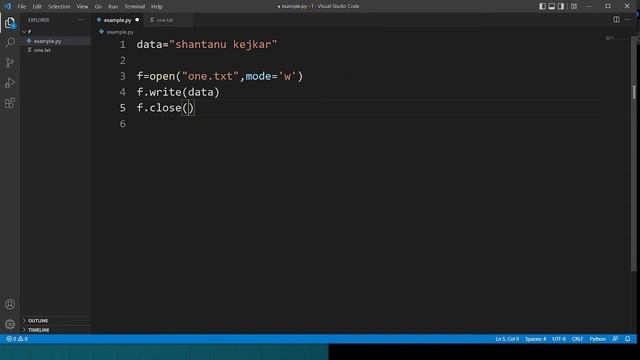Expand the OUTLINE section
This screenshot has height=360, width=640.
pos(38,320)
